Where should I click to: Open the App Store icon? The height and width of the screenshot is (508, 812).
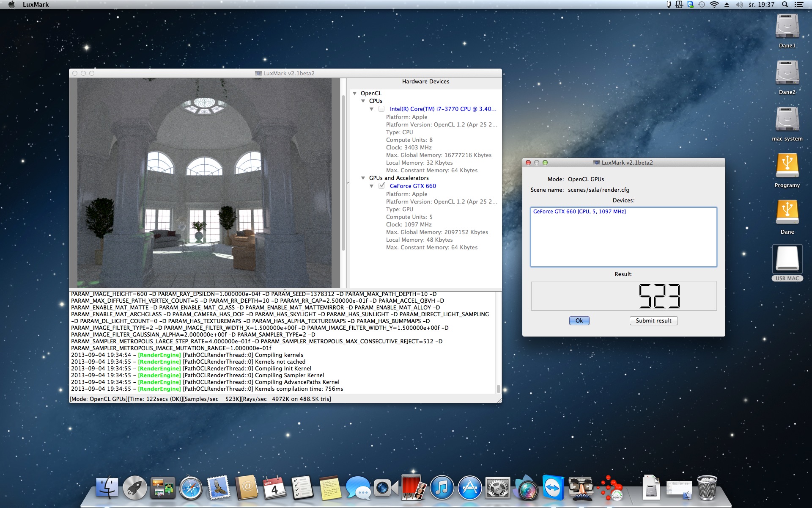point(469,488)
